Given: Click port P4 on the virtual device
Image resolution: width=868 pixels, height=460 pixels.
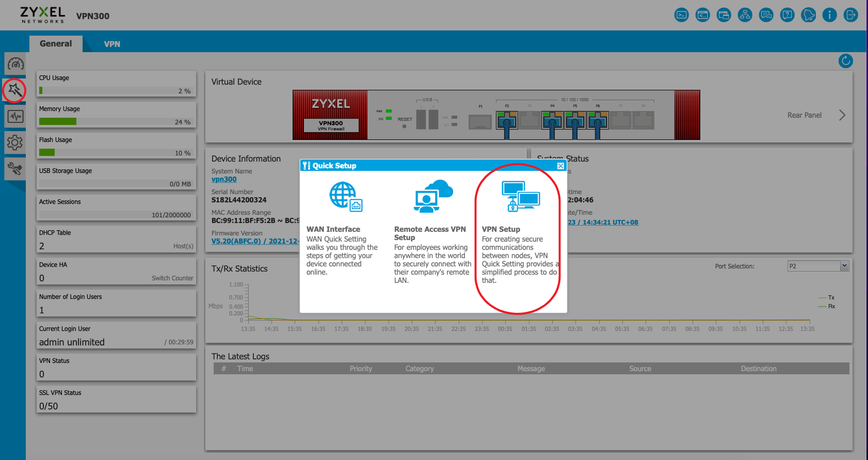Looking at the screenshot, I should (552, 121).
